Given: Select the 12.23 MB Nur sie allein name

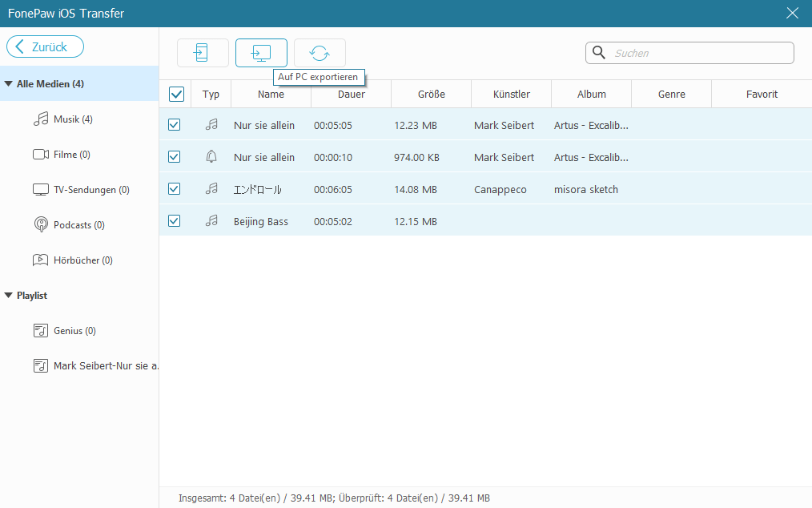Looking at the screenshot, I should click(264, 126).
